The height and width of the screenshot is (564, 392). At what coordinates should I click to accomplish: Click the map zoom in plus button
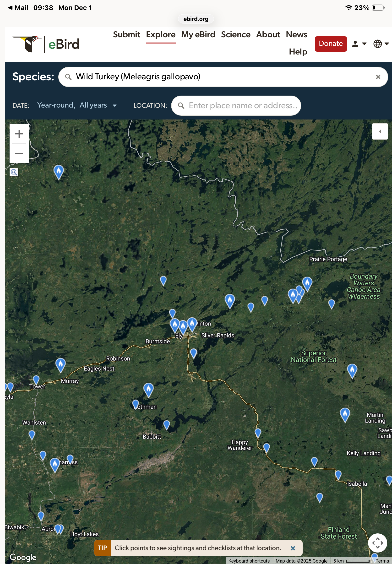tap(19, 134)
